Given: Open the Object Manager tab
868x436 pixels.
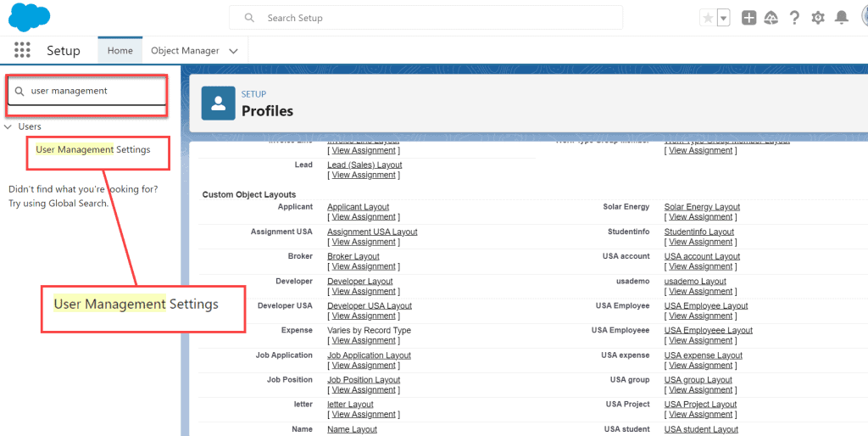Looking at the screenshot, I should [185, 50].
